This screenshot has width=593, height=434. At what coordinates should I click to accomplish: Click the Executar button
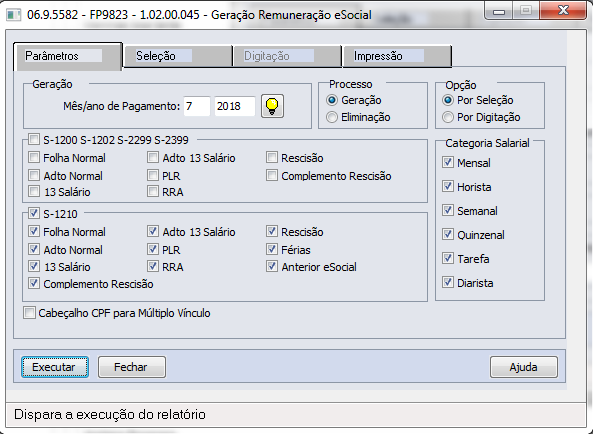pyautogui.click(x=55, y=367)
